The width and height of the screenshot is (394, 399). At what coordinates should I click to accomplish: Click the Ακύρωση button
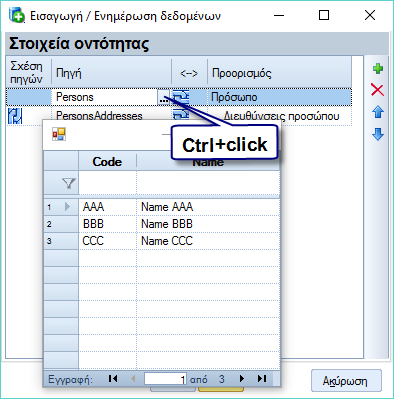[x=346, y=381]
